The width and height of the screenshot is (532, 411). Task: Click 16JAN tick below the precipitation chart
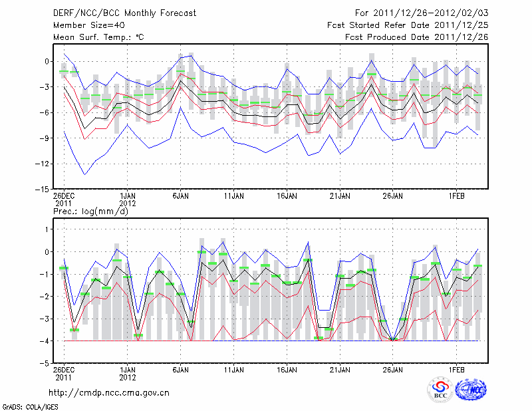287,369
